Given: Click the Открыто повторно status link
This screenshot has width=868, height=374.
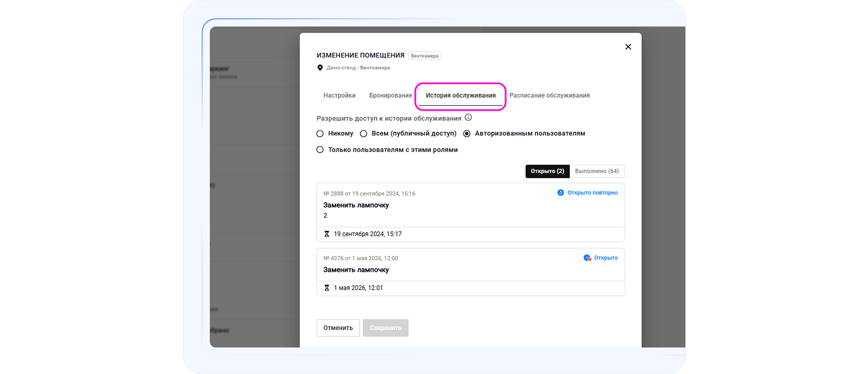Looking at the screenshot, I should point(592,193).
